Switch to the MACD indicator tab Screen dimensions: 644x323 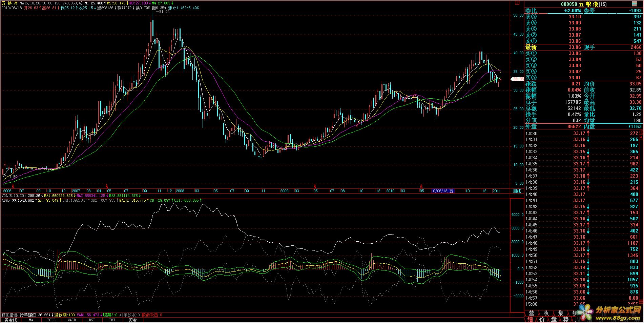tap(71, 320)
